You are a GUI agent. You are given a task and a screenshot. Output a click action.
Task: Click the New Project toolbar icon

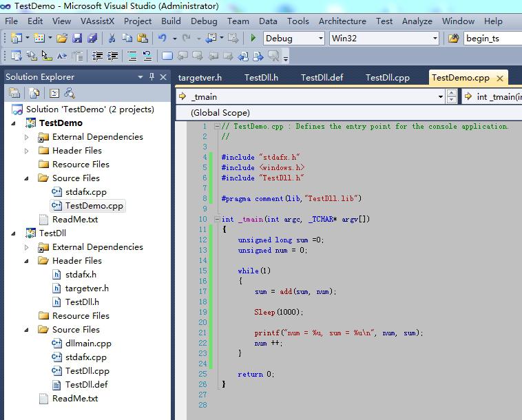[x=16, y=39]
